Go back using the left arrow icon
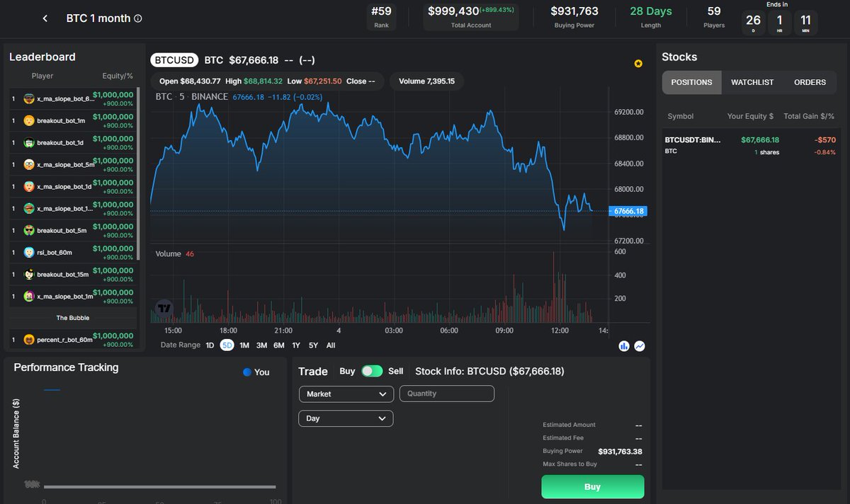 click(x=45, y=18)
